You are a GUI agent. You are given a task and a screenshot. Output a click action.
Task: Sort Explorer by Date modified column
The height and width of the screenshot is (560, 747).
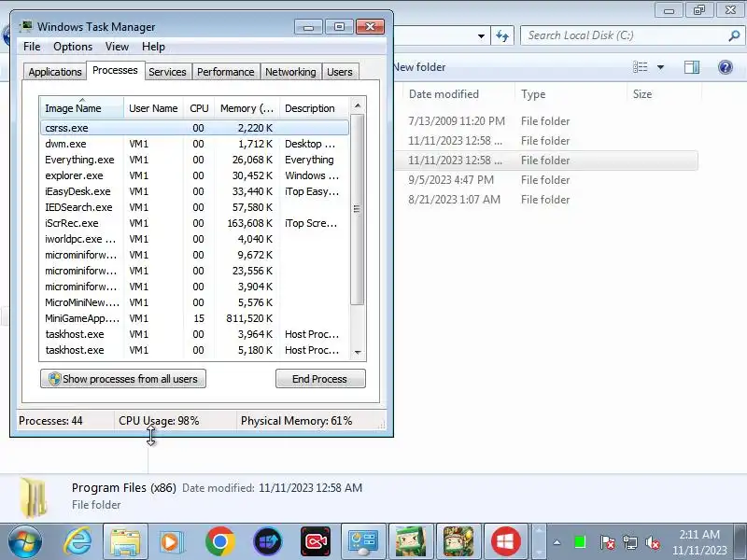[x=458, y=94]
